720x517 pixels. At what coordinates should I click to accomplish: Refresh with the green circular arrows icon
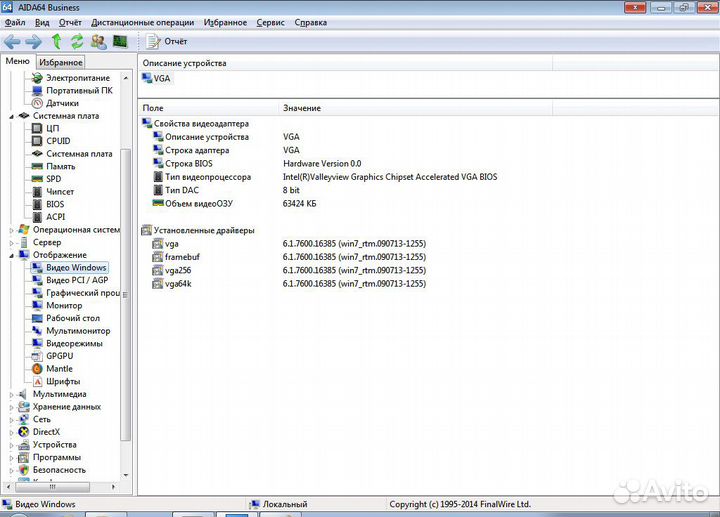point(77,42)
